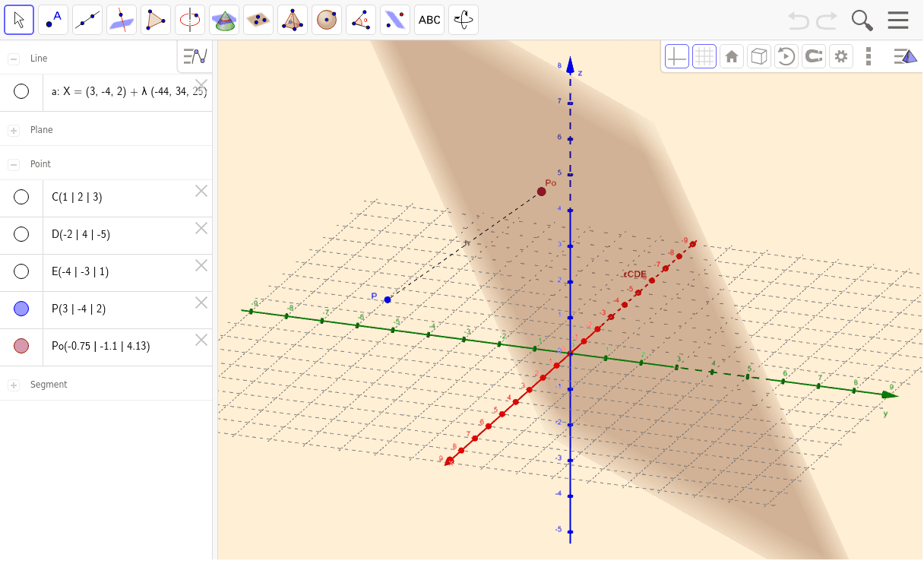
Task: Click the Segment group heading
Action: tap(49, 385)
